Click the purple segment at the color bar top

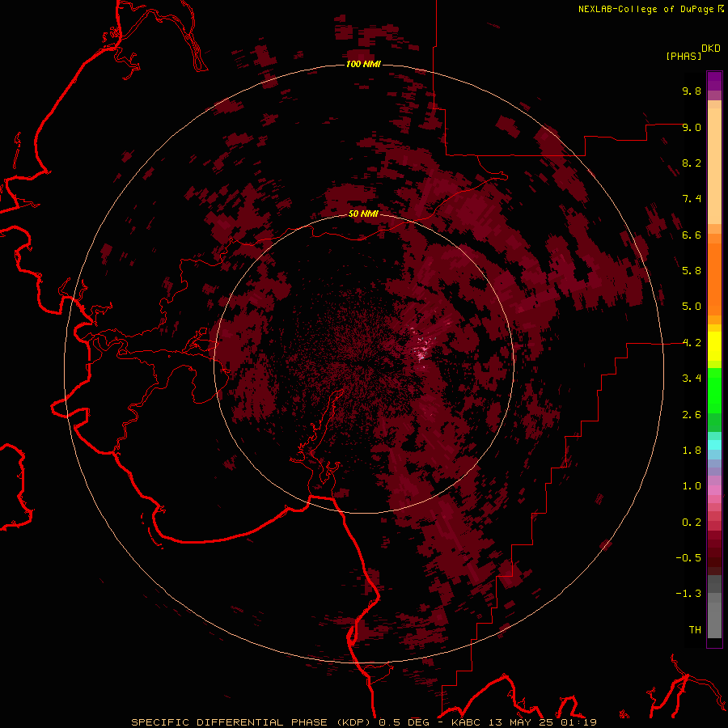[714, 81]
